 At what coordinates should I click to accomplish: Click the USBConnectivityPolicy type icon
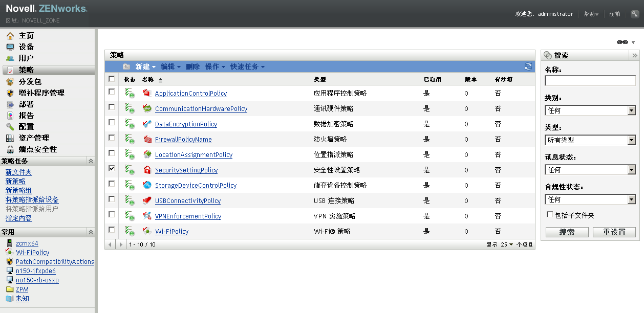147,200
